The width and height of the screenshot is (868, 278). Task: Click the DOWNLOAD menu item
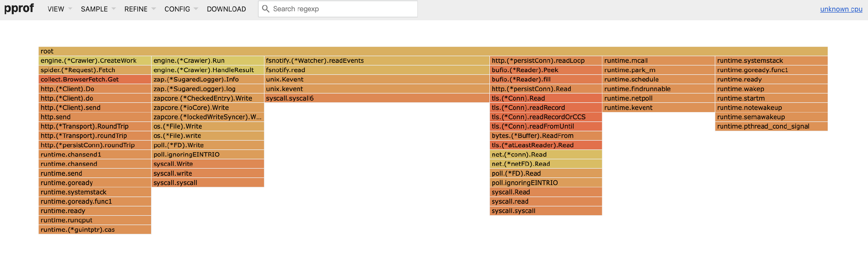pyautogui.click(x=226, y=9)
